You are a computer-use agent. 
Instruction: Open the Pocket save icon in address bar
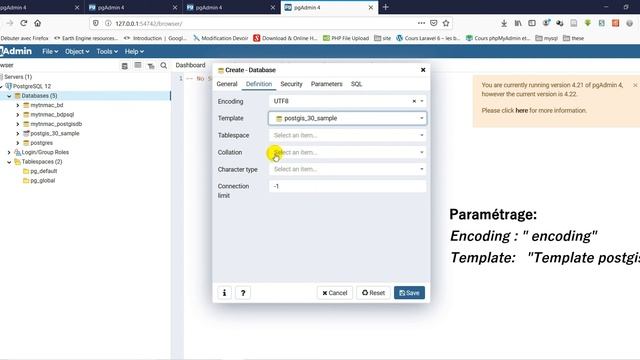tap(434, 23)
